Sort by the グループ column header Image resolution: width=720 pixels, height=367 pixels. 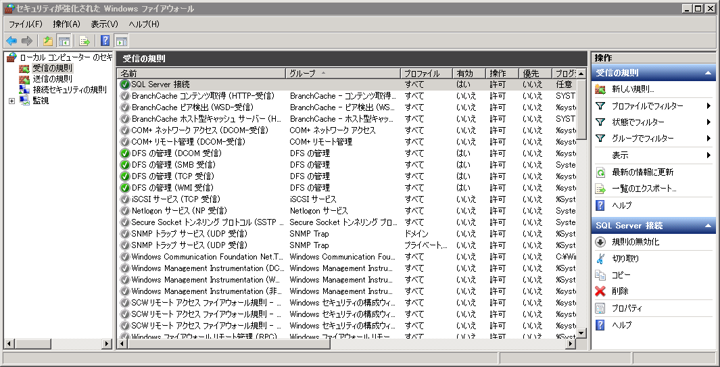(x=343, y=73)
